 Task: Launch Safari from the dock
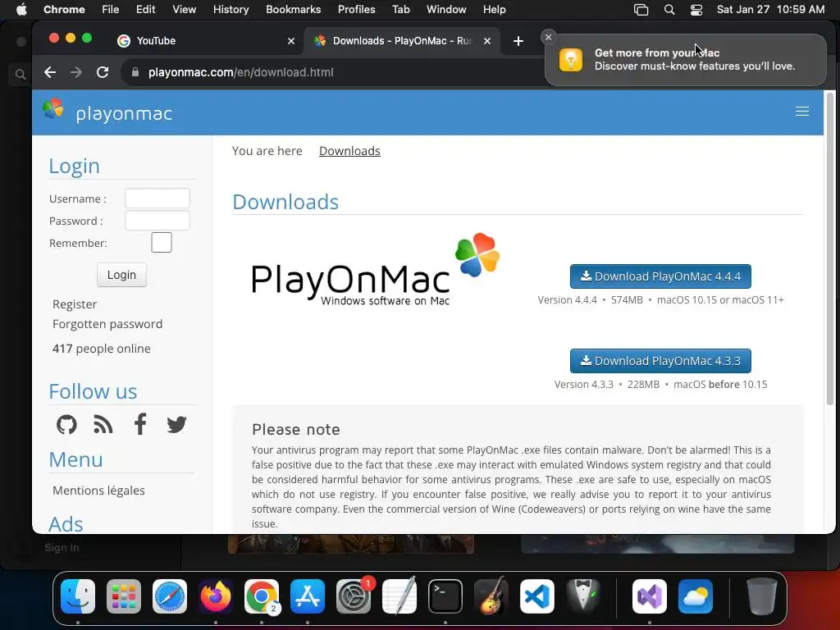[x=170, y=596]
